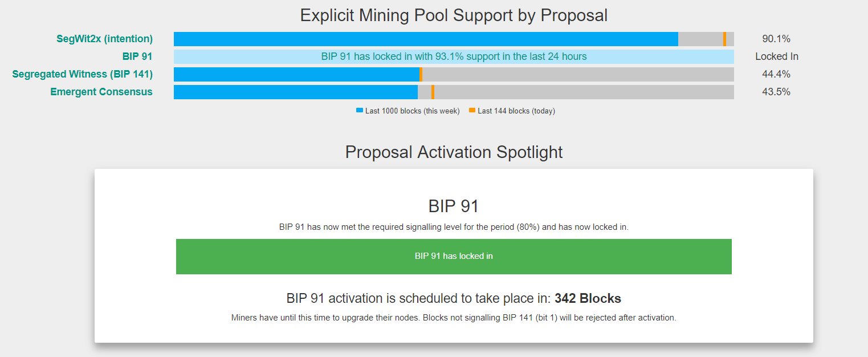The height and width of the screenshot is (357, 868).
Task: Click the orange marker on Segregated Witness bar
Action: [x=421, y=74]
